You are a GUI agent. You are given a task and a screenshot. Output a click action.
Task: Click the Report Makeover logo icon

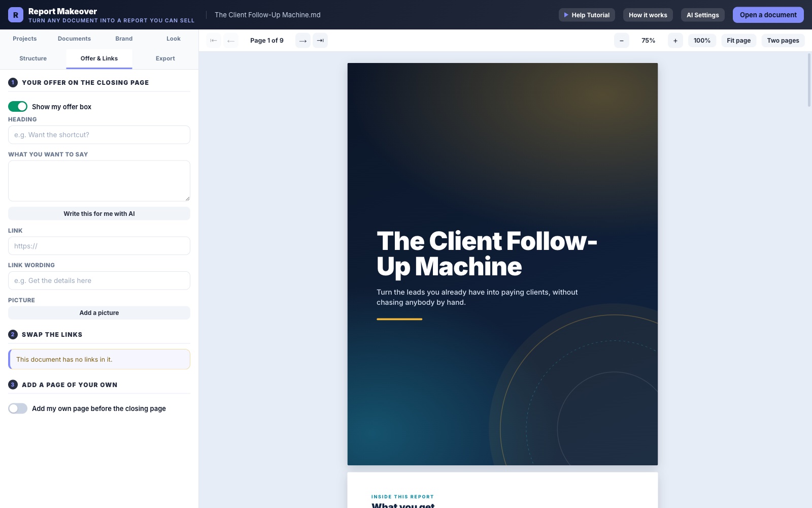16,15
